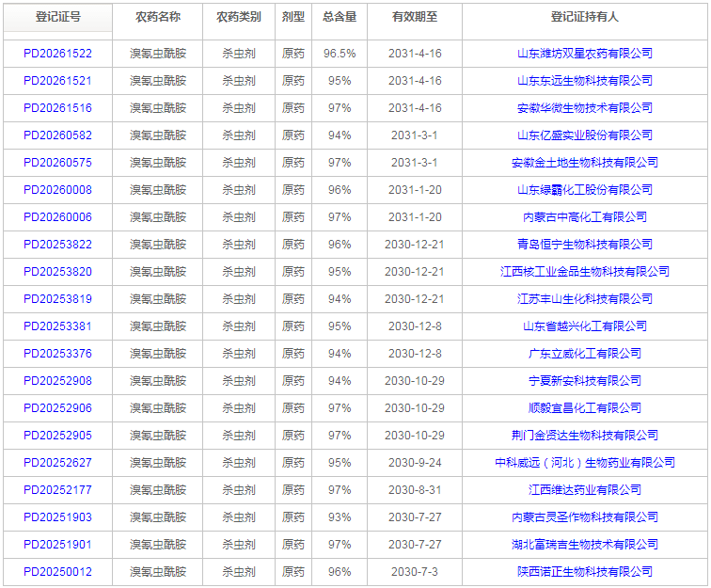Open registration number PD20252177
This screenshot has height=588, width=711.
57,489
